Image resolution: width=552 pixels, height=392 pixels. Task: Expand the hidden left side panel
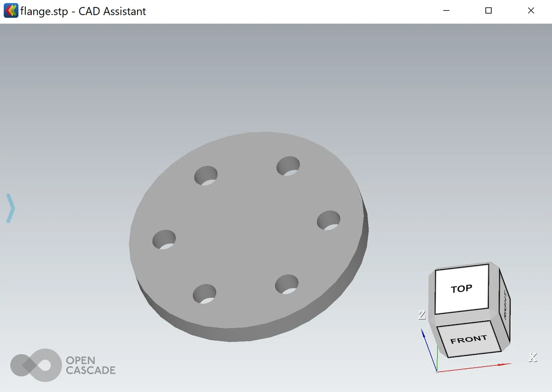(10, 208)
